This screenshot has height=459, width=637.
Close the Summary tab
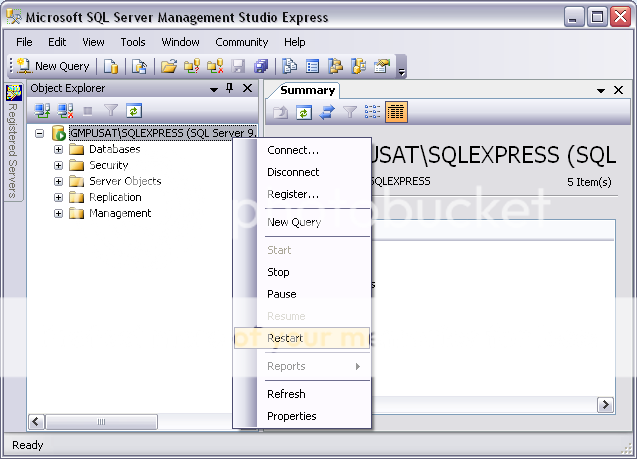point(618,90)
